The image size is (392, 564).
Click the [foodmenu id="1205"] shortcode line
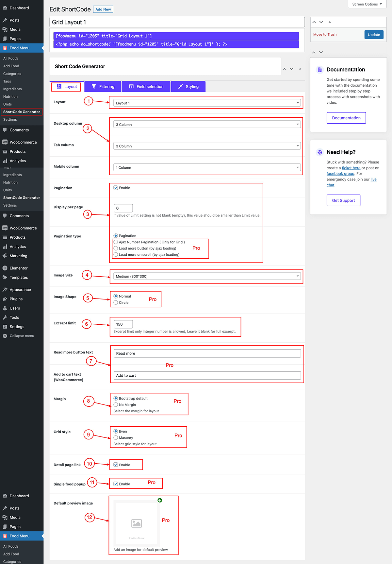click(x=176, y=36)
